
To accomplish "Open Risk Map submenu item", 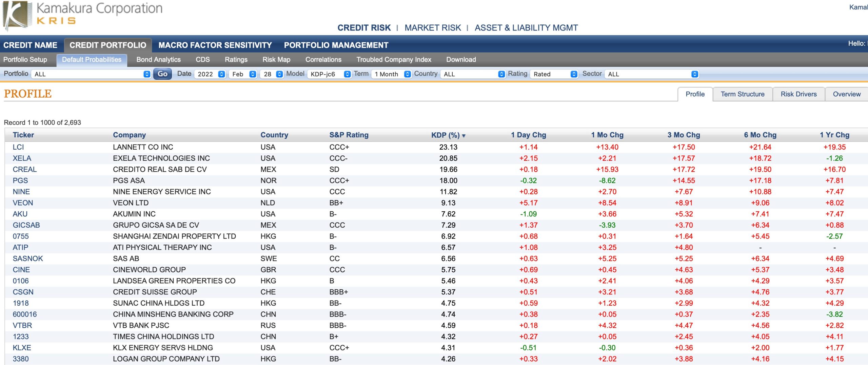I will (276, 59).
